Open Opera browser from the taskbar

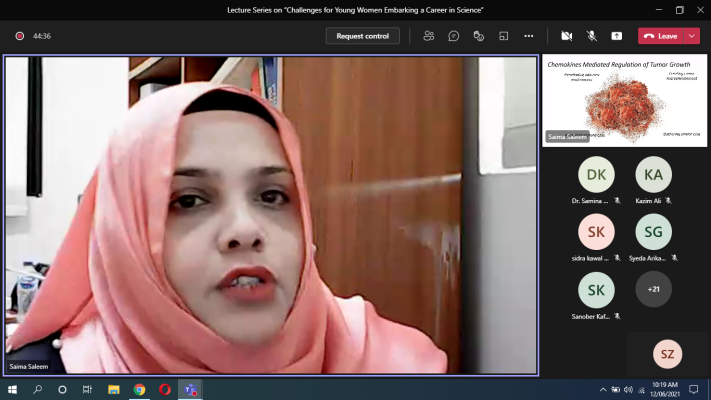tap(165, 390)
